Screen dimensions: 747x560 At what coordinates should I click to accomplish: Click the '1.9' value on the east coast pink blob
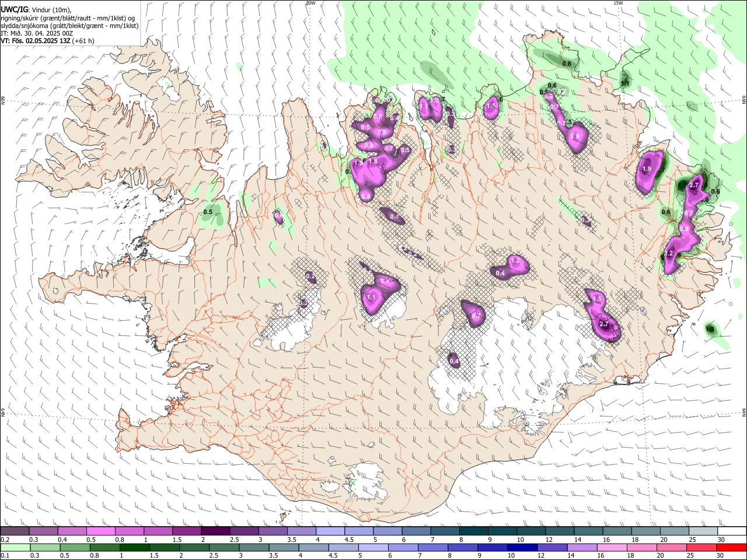tap(647, 169)
